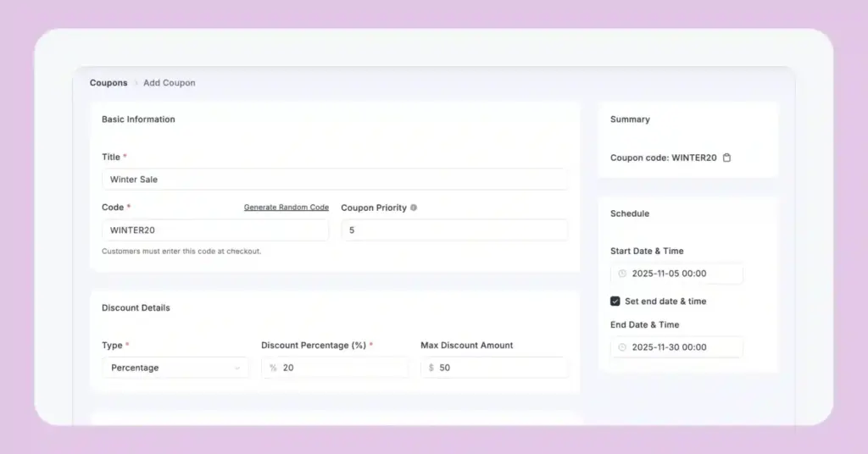Screen dimensions: 868x454
Task: Click the Max Discount Amount field
Action: coord(500,368)
